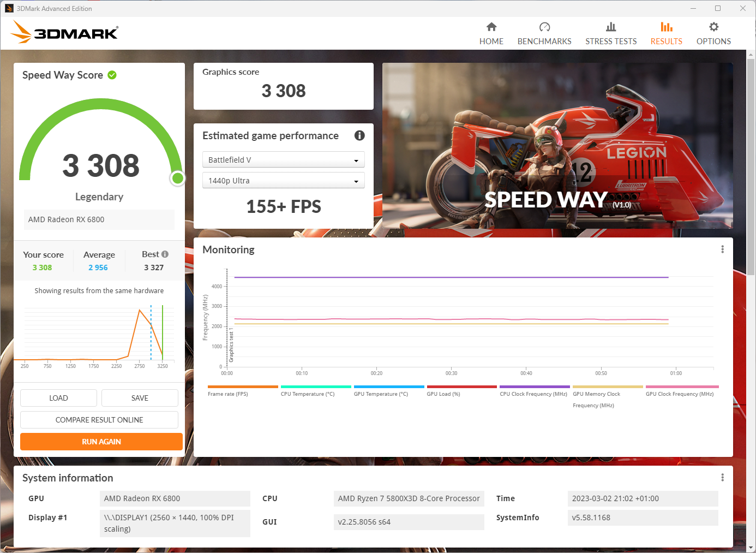
Task: Click the Time value 2023-03-02 21:02
Action: pyautogui.click(x=643, y=498)
